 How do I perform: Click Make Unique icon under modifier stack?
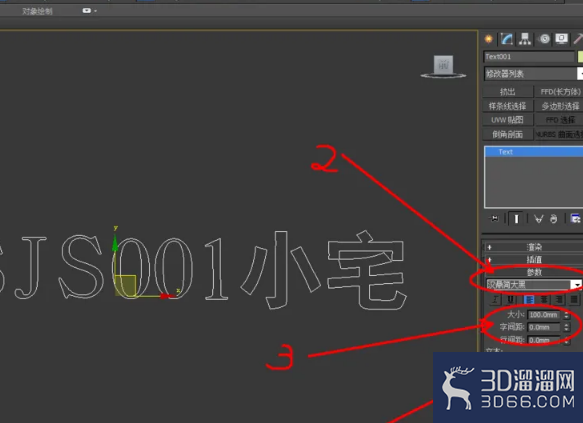click(538, 219)
